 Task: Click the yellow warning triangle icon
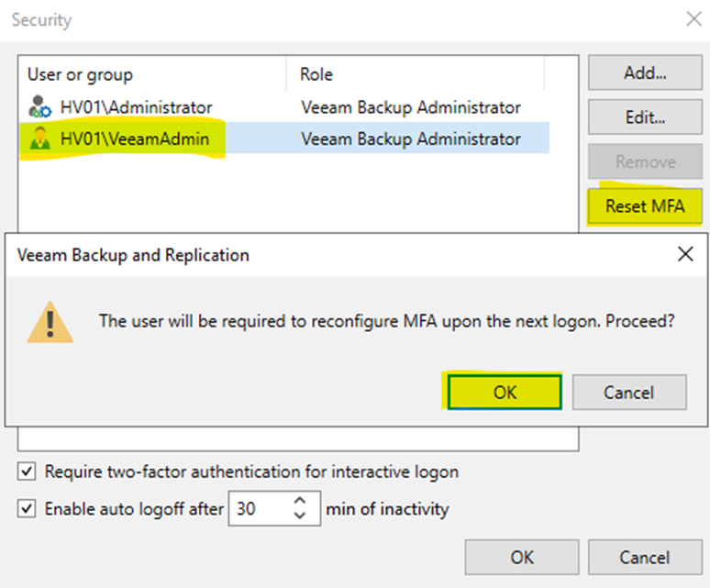[x=50, y=322]
